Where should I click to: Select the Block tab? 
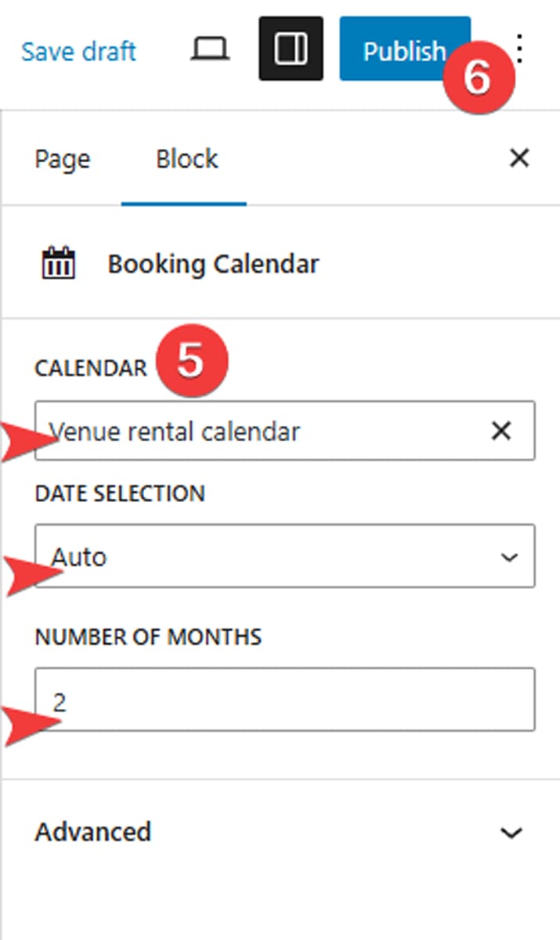click(186, 159)
